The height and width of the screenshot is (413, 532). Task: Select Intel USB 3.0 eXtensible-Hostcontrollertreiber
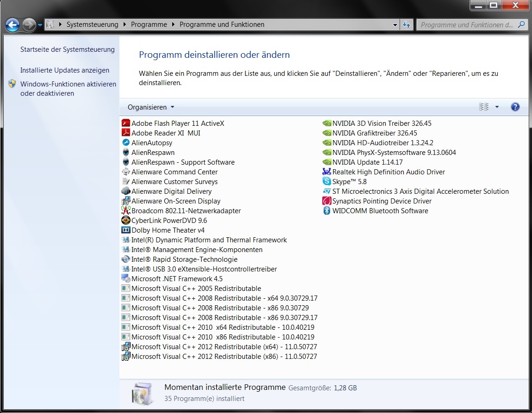199,269
